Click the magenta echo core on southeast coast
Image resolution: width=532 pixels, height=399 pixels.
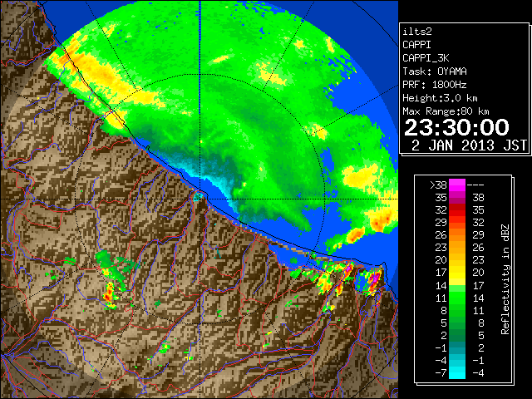click(374, 278)
